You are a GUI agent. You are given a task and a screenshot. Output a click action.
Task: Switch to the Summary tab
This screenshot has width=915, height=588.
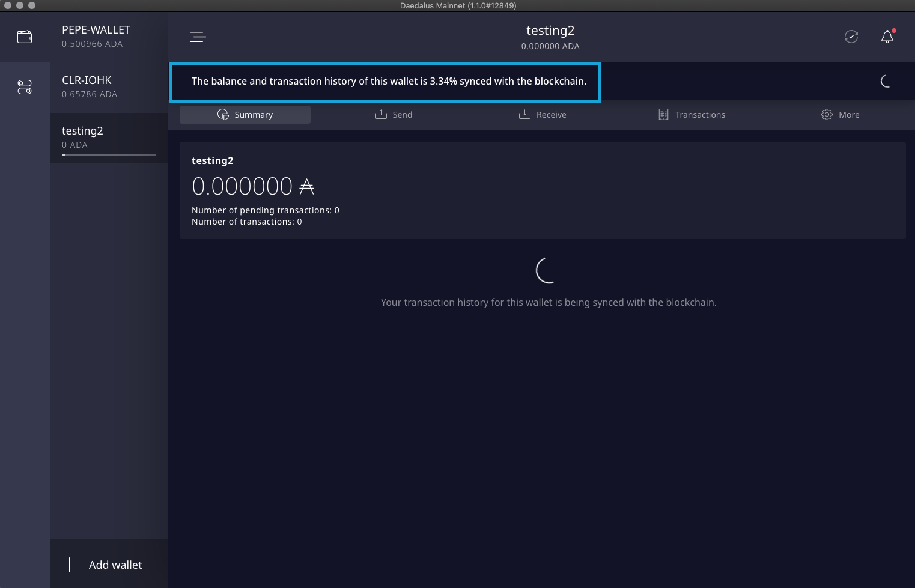pos(245,115)
